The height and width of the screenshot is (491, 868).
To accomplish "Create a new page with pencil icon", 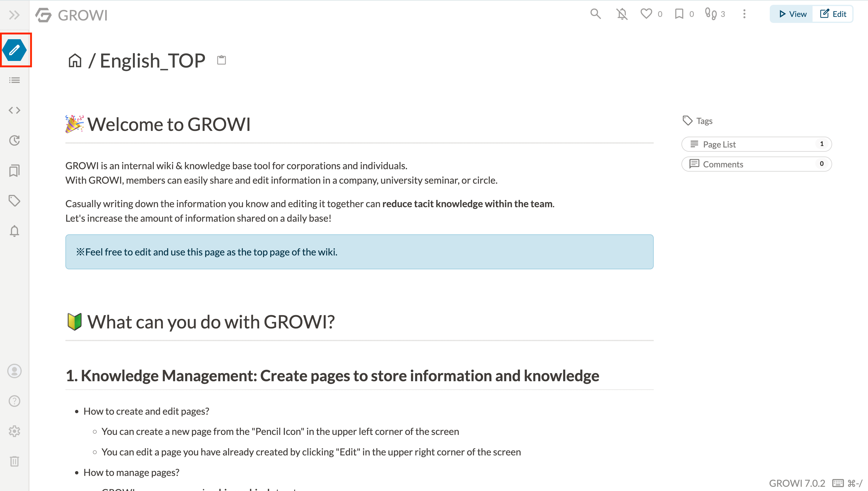I will (x=14, y=50).
